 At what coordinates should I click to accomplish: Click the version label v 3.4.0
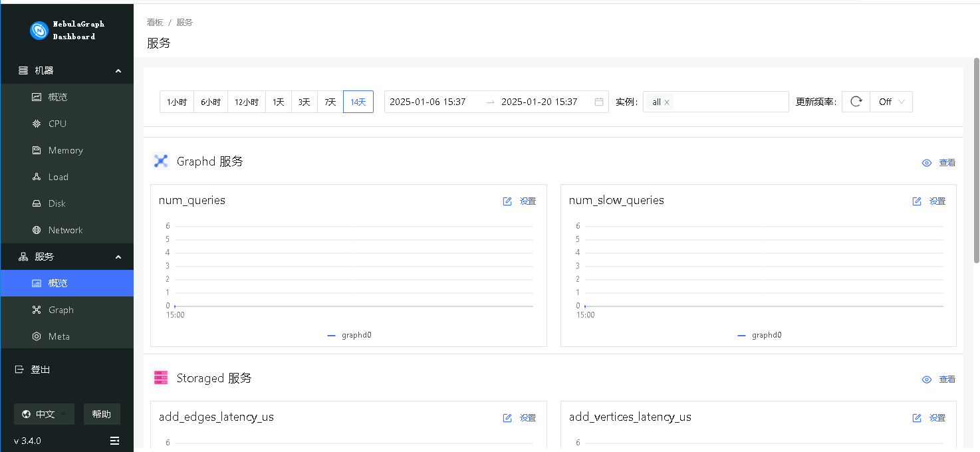[27, 441]
